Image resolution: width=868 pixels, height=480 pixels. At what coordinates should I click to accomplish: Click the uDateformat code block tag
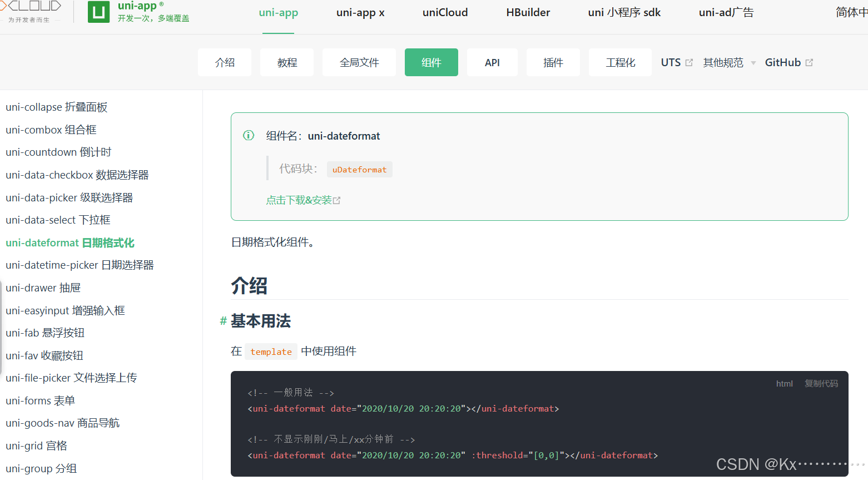(x=359, y=170)
